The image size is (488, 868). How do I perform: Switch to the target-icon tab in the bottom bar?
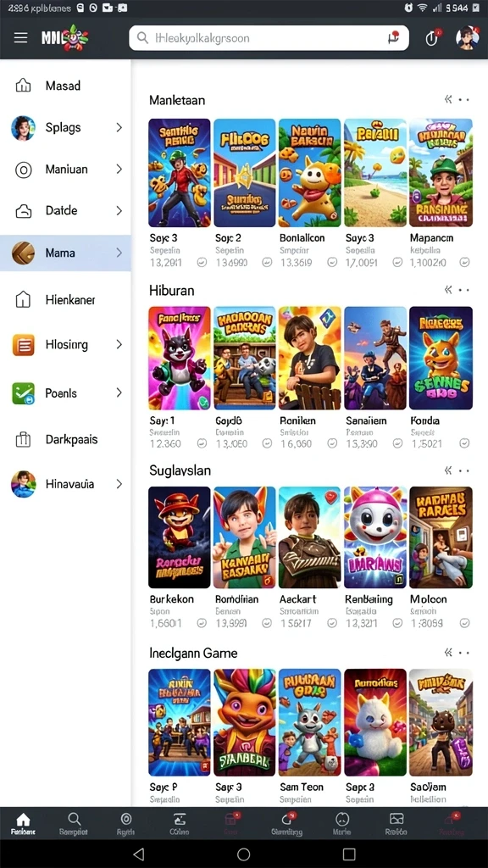coord(126,823)
